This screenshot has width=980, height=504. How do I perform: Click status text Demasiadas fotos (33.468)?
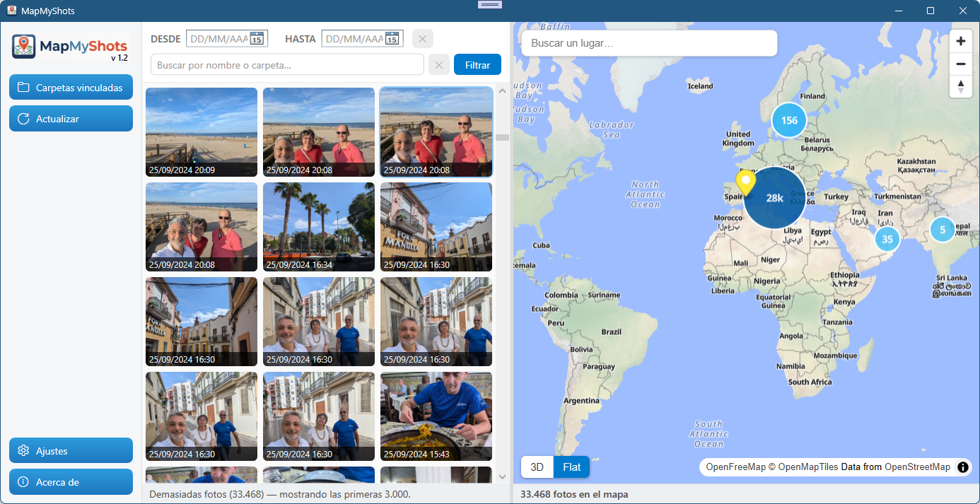click(x=280, y=494)
